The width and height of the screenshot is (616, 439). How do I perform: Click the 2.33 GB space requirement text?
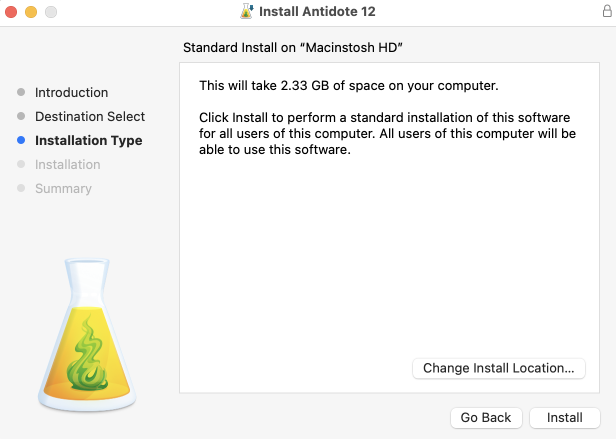coord(348,85)
